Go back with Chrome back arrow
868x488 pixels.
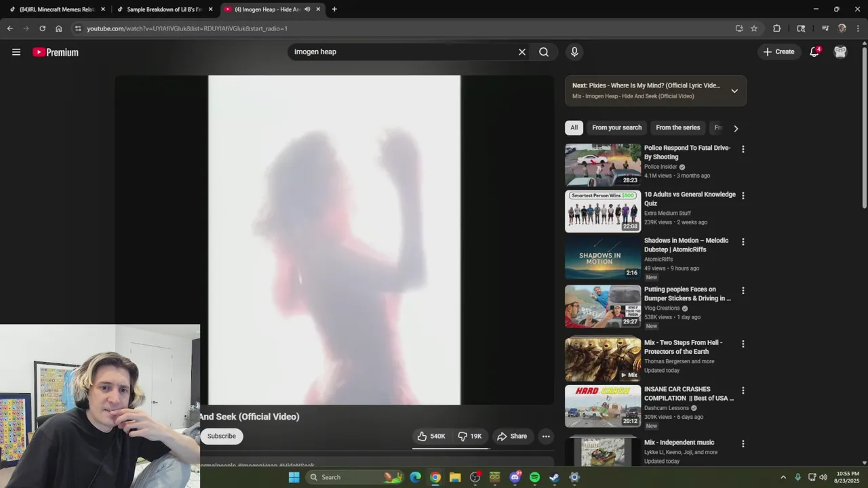9,28
